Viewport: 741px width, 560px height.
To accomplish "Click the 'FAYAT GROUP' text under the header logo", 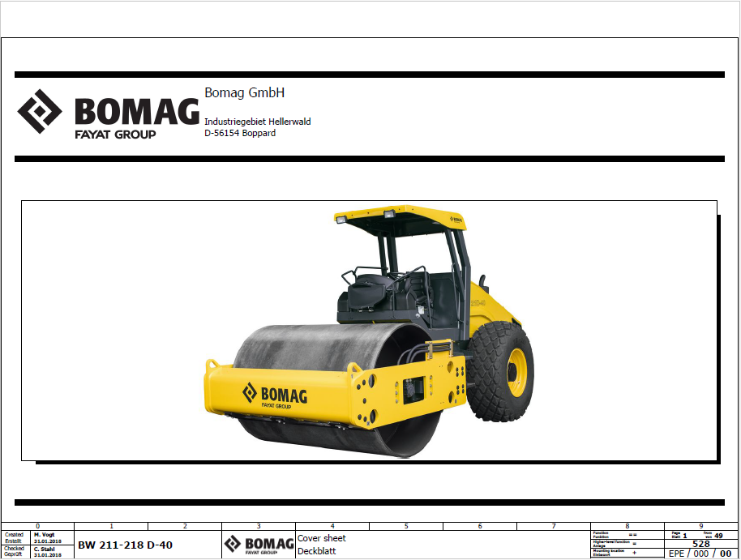I will click(x=115, y=135).
